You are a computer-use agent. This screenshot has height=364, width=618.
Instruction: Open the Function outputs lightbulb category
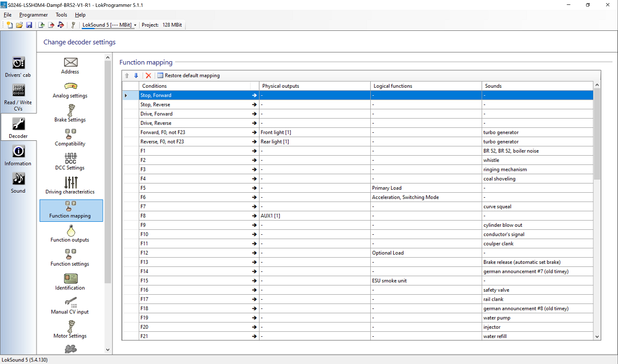[x=70, y=234]
